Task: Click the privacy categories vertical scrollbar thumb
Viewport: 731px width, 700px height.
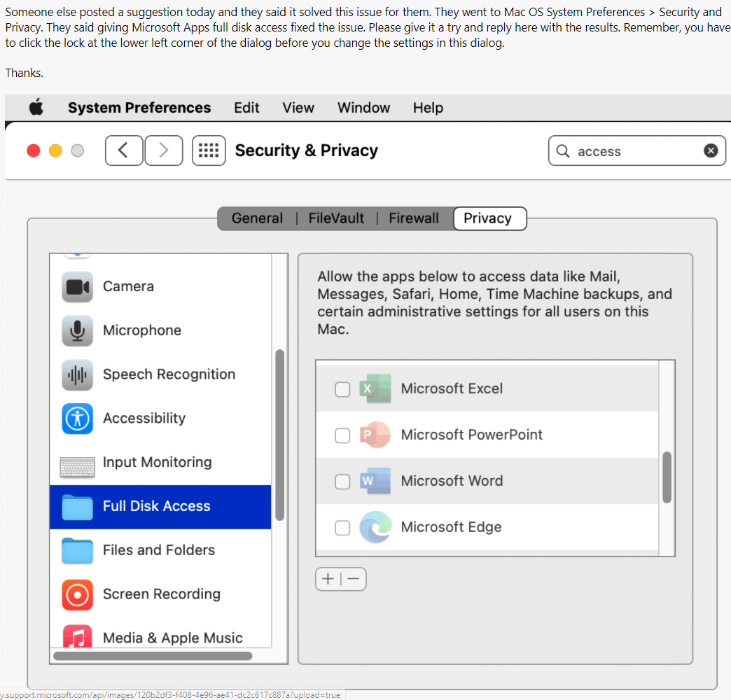Action: coord(279,435)
